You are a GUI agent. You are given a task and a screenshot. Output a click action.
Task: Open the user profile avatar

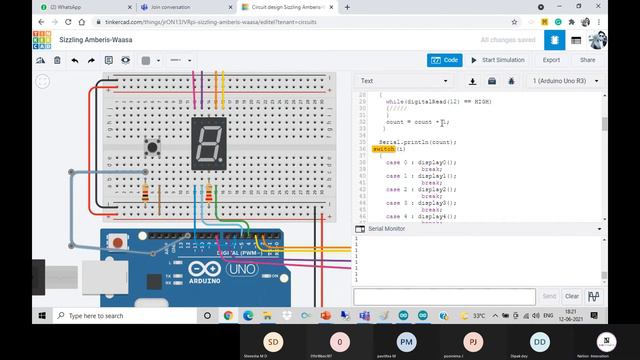tap(597, 40)
